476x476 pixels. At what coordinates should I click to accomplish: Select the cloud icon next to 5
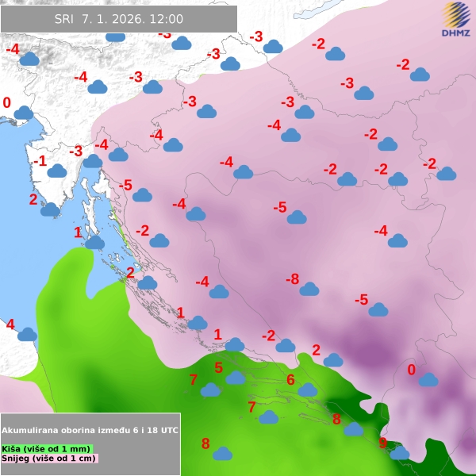(236, 378)
